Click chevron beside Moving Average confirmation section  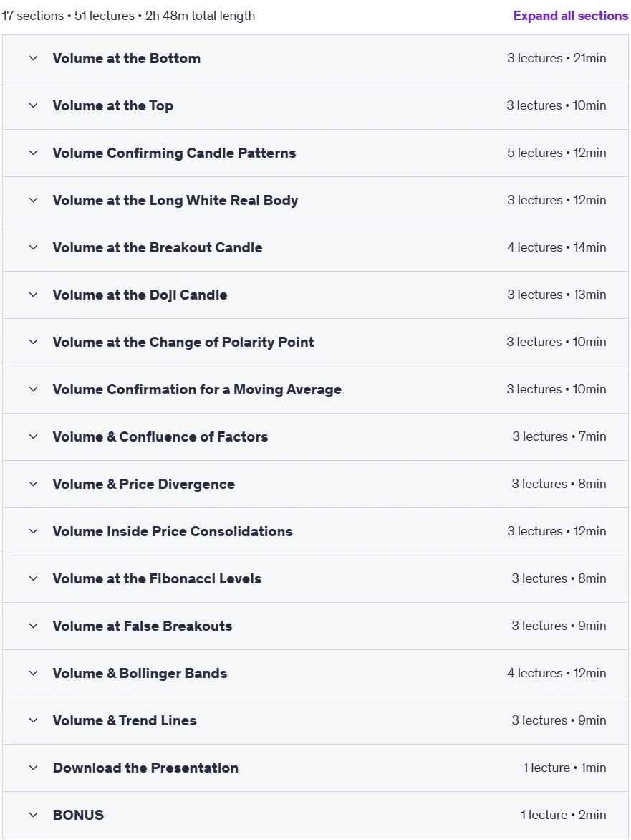tap(33, 389)
